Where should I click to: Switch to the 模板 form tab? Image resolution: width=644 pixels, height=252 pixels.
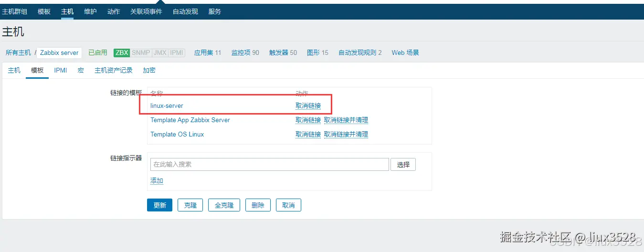coord(37,70)
